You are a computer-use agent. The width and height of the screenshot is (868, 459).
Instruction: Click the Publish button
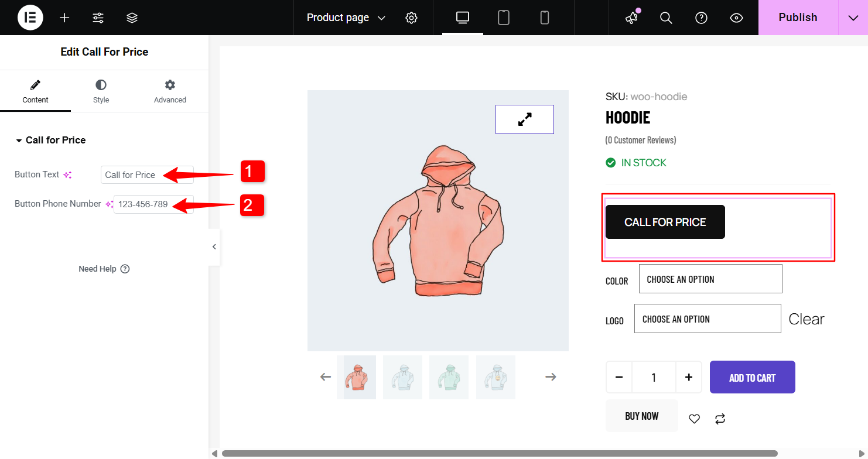pos(798,18)
